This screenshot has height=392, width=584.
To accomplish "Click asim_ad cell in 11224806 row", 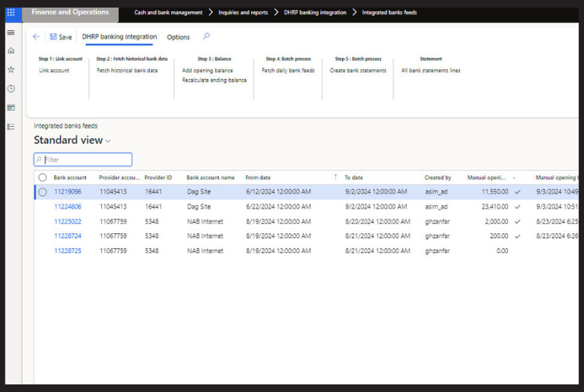I will [436, 207].
